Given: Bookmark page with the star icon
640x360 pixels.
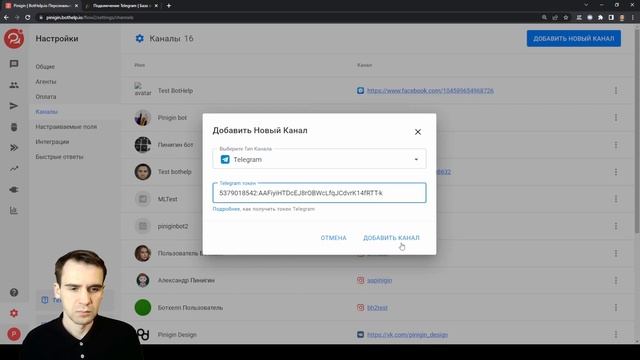Looking at the screenshot, I should (566, 18).
